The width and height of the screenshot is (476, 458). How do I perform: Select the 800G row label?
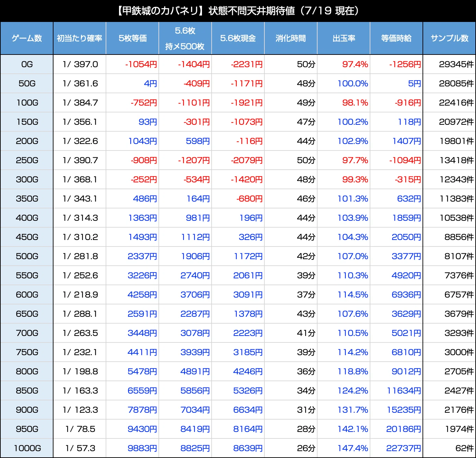[x=27, y=371]
